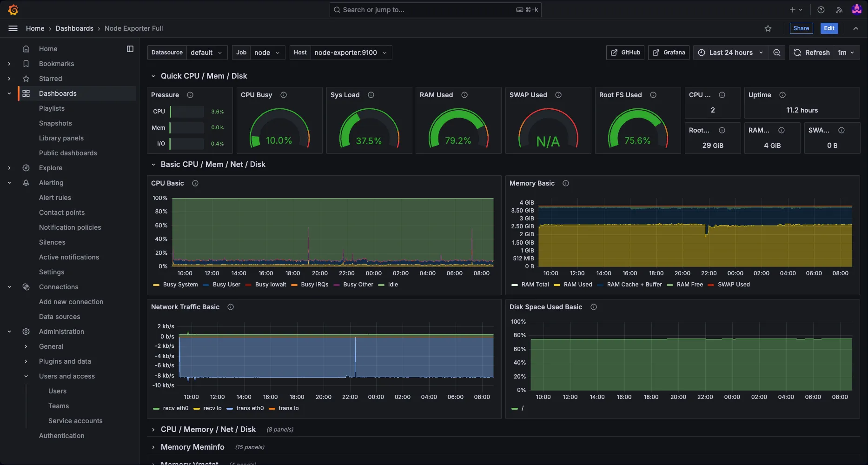
Task: Open Playlists in the sidebar
Action: click(x=52, y=108)
